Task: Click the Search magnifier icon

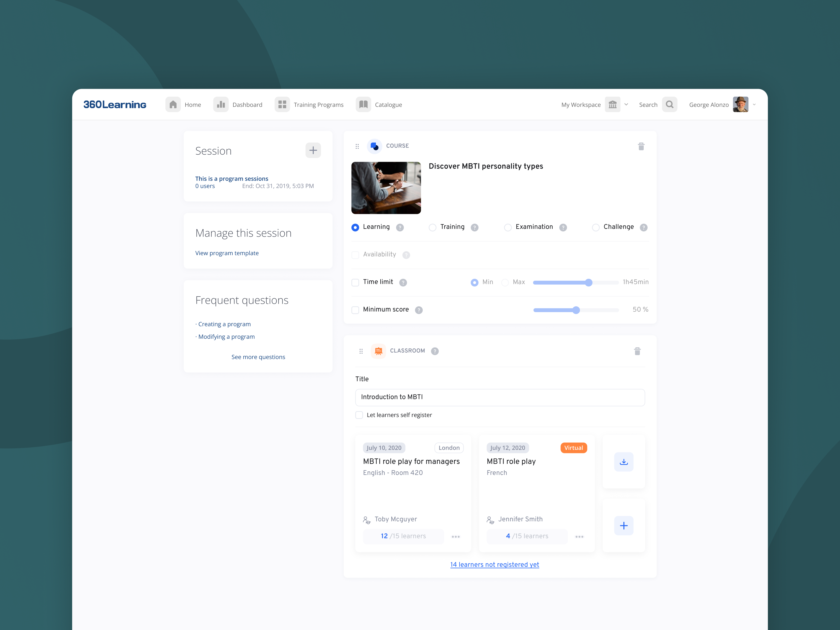Action: coord(669,104)
